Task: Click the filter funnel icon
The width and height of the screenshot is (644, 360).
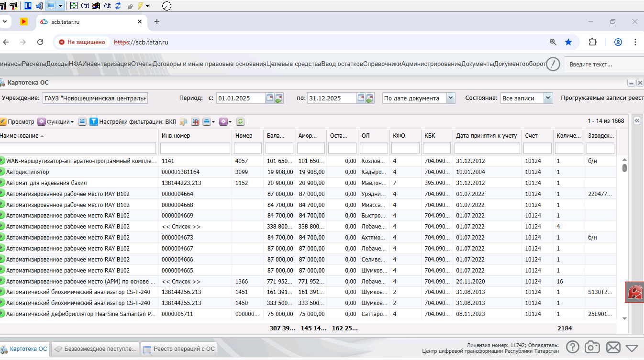Action: coord(93,122)
